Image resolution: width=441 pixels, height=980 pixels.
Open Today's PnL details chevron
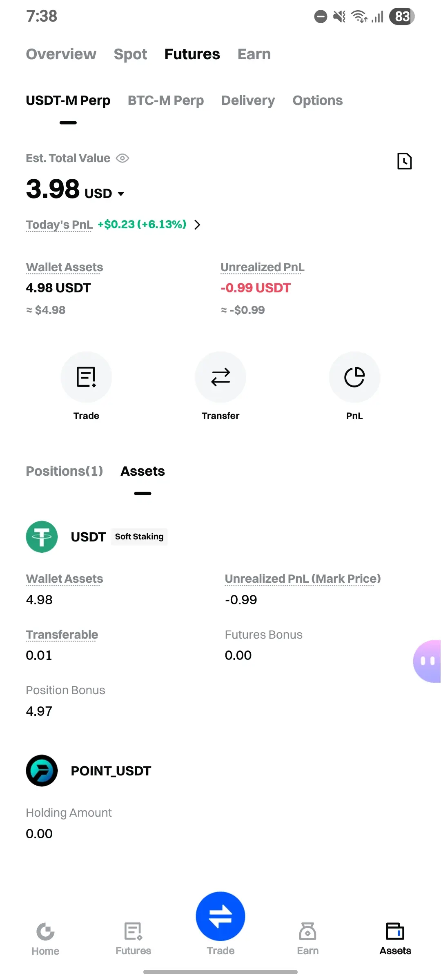tap(197, 225)
